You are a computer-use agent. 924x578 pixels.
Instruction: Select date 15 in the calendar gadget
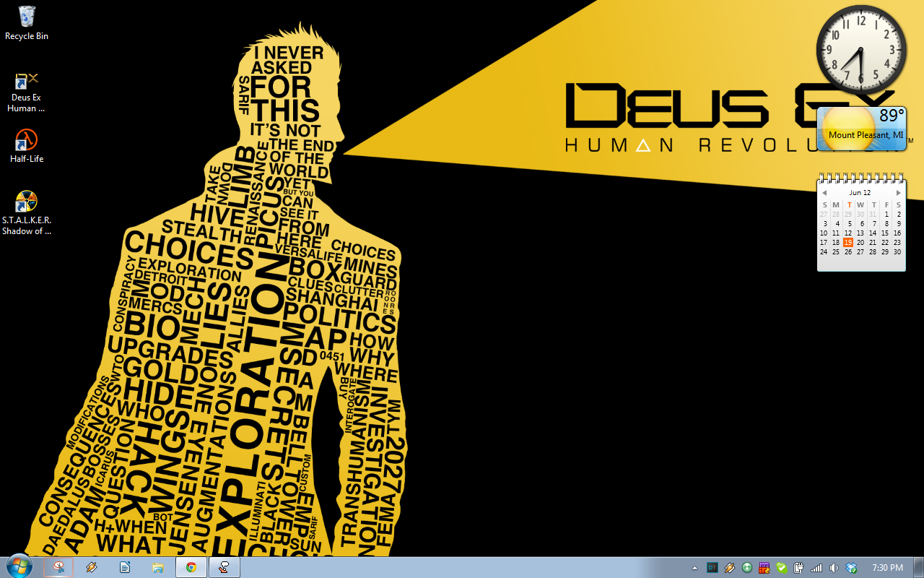pos(885,233)
